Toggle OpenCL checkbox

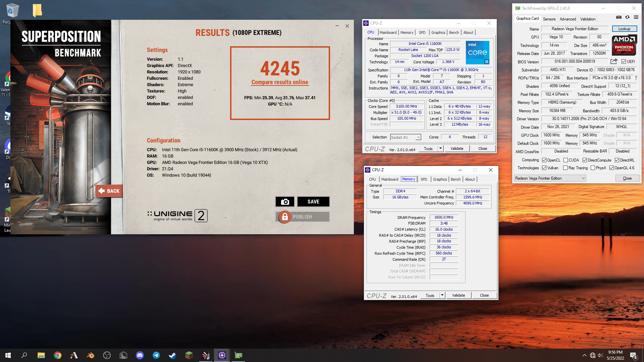pyautogui.click(x=544, y=160)
